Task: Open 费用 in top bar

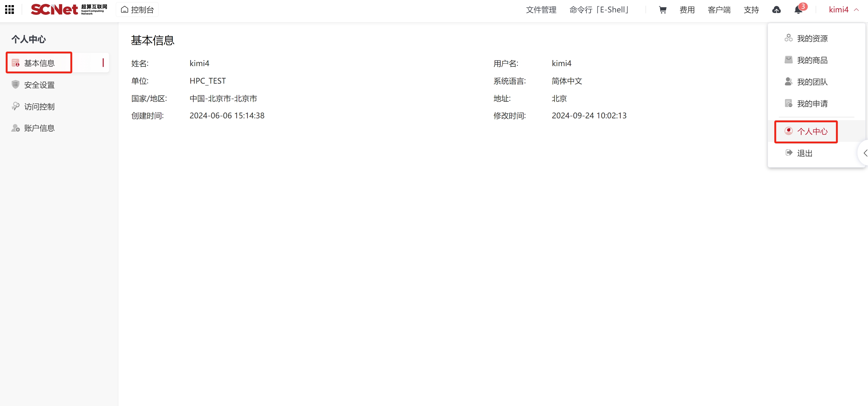Action: pyautogui.click(x=687, y=10)
